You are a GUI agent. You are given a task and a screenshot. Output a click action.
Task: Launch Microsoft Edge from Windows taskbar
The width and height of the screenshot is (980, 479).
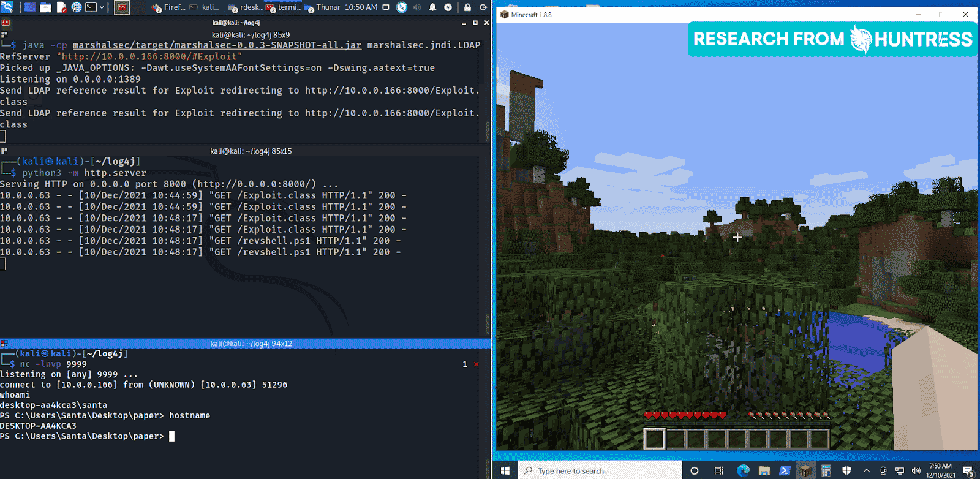point(743,470)
